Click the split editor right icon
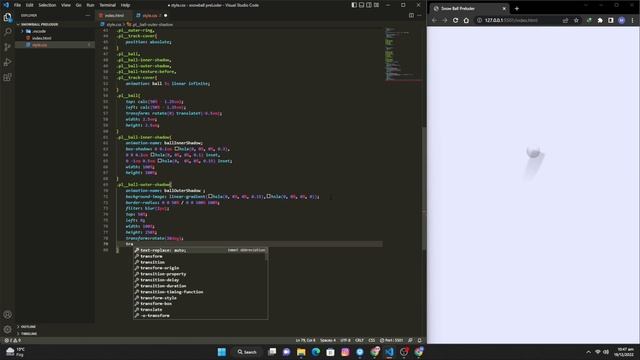The image size is (640, 360). tap(411, 16)
